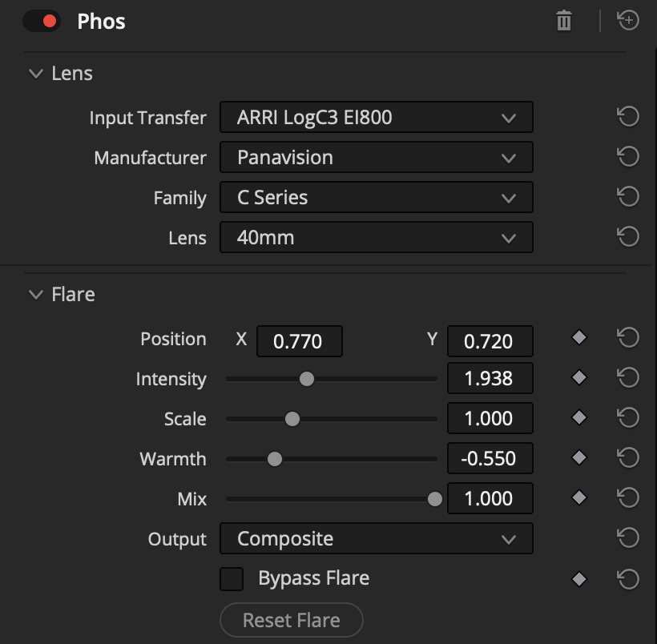The height and width of the screenshot is (644, 657).
Task: Add keyframe for Position
Action: (x=579, y=337)
